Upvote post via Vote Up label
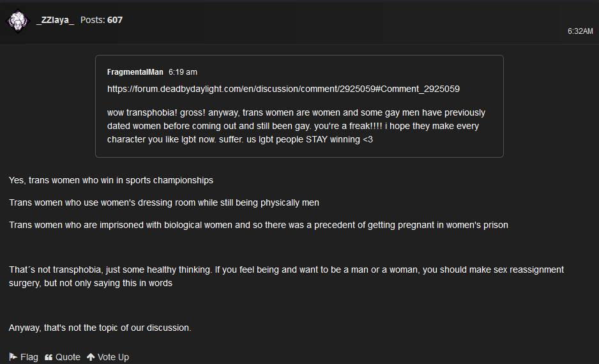Image resolution: width=599 pixels, height=364 pixels. (x=113, y=357)
